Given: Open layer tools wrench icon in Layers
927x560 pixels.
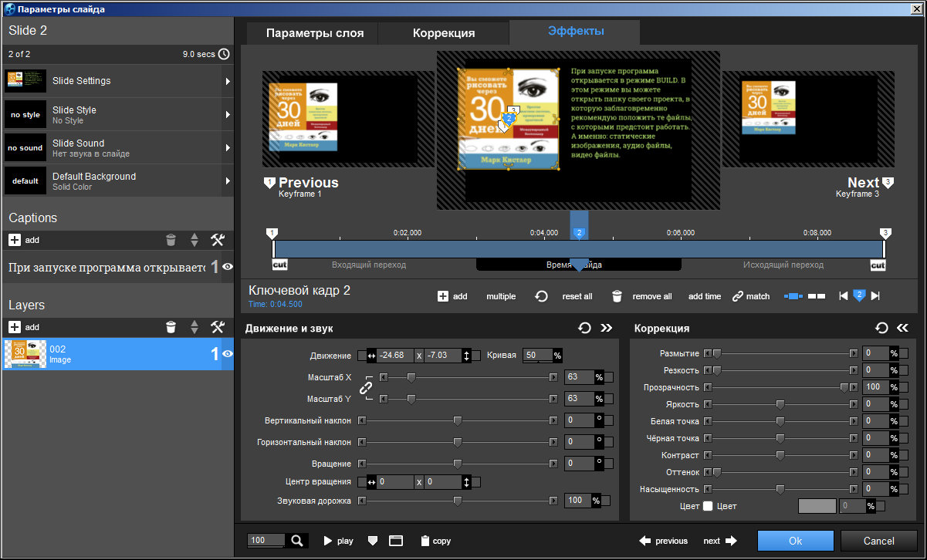Looking at the screenshot, I should point(218,327).
